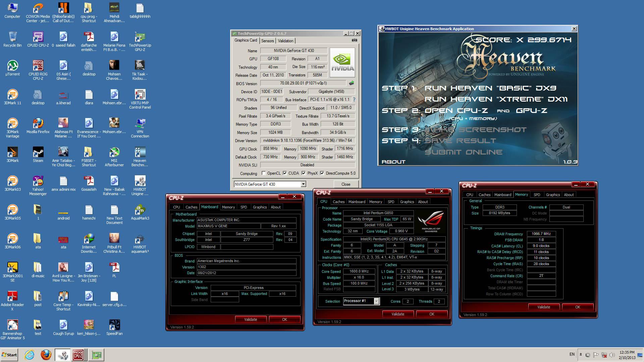Click the GPU Name field NVIDIA GeForce GT 430
The width and height of the screenshot is (644, 362).
[294, 51]
